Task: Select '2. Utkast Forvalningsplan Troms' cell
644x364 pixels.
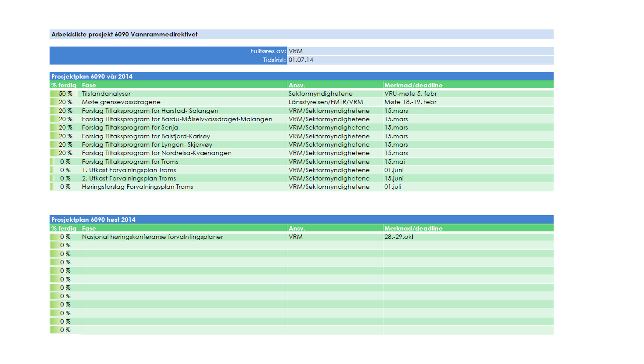Action: coord(184,178)
